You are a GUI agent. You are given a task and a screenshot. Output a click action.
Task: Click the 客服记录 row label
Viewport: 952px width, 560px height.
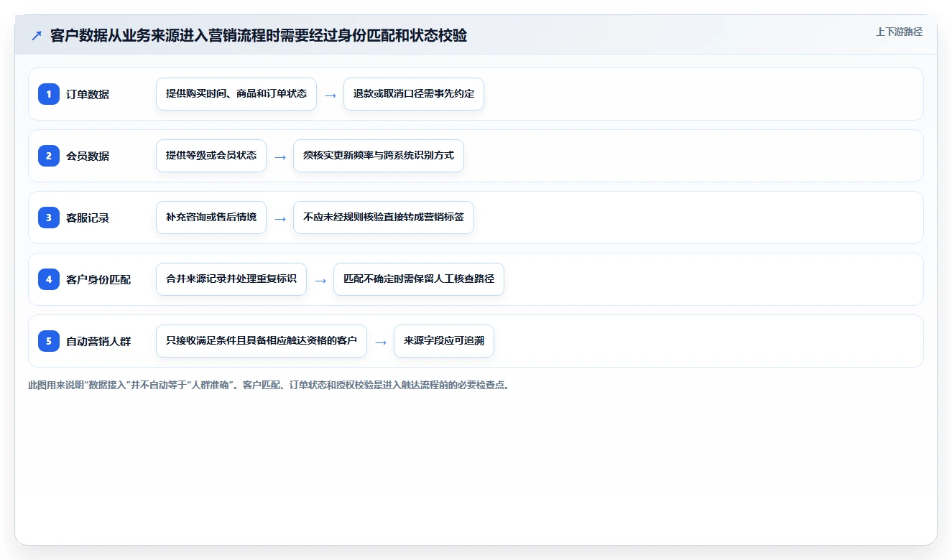point(88,218)
